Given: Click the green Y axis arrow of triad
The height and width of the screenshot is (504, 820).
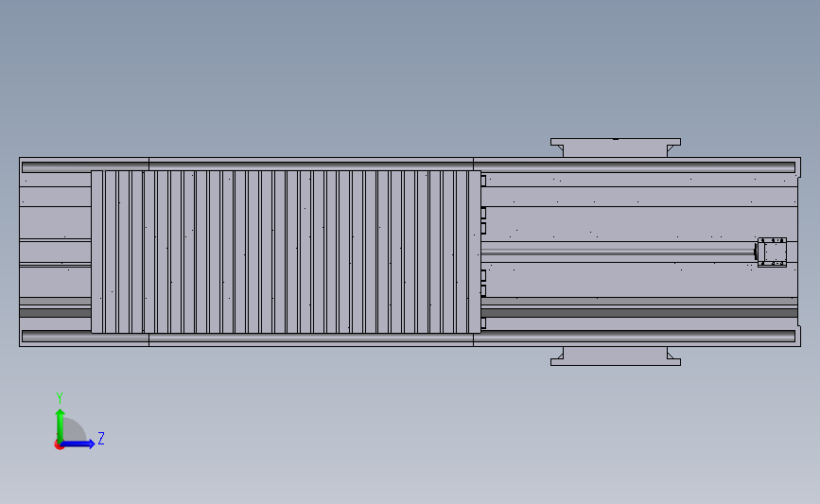Looking at the screenshot, I should pyautogui.click(x=61, y=426).
